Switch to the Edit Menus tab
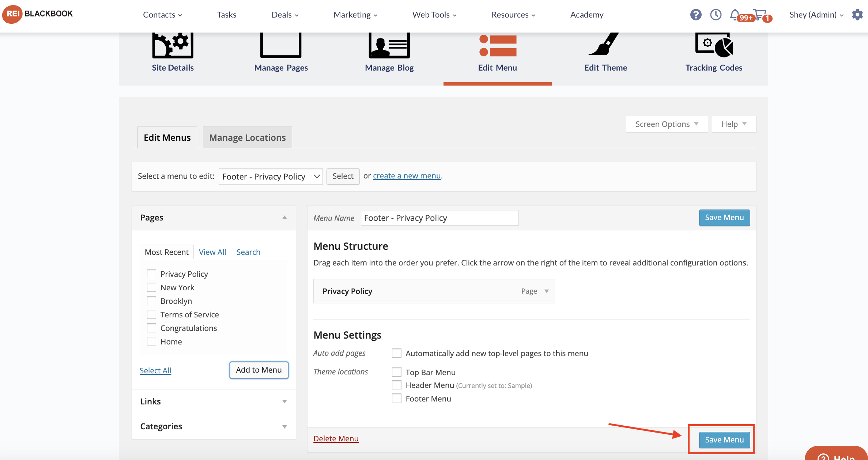 click(167, 137)
